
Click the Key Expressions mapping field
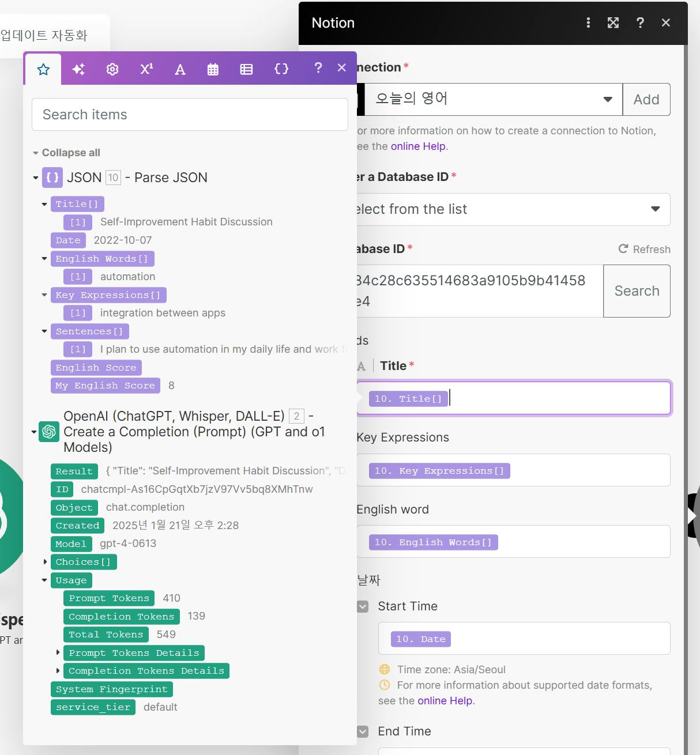(x=513, y=470)
